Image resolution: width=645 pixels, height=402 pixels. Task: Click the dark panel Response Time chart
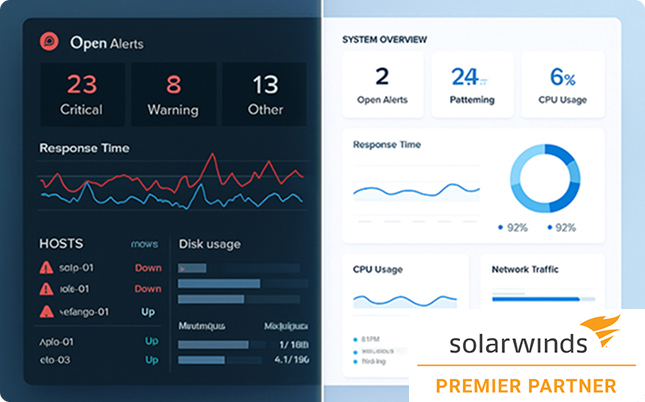point(173,183)
